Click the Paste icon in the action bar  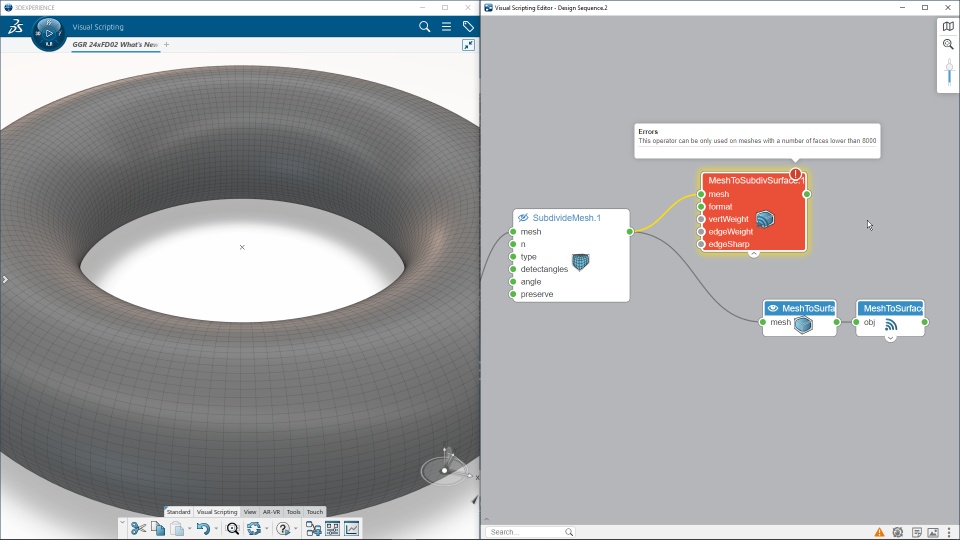click(x=177, y=528)
